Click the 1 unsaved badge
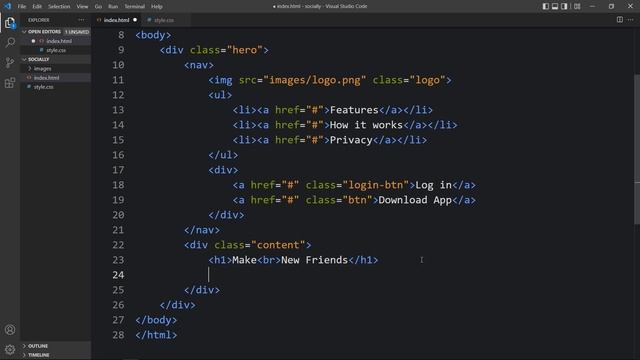The height and width of the screenshot is (360, 640). pos(77,31)
